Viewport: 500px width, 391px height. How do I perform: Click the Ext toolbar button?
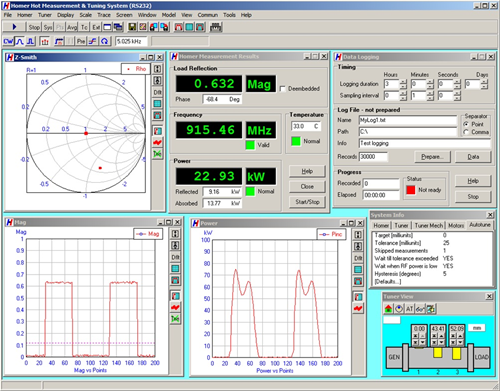coord(96,27)
